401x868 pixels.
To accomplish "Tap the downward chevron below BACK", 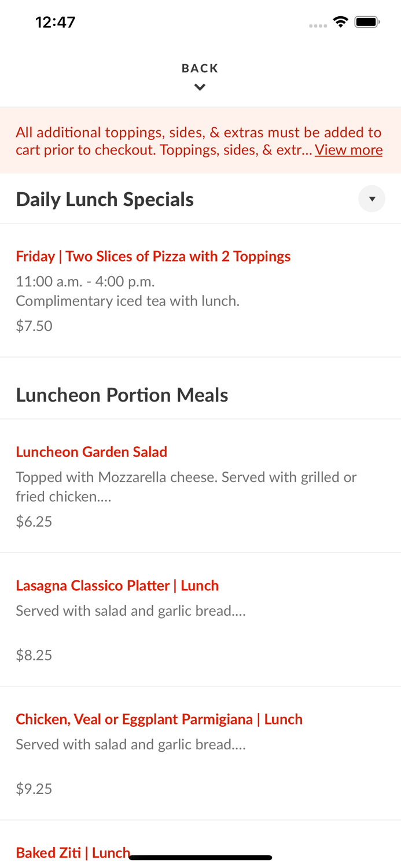I will 200,87.
